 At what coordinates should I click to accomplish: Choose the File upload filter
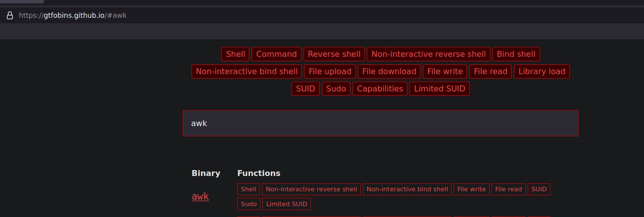pos(330,71)
